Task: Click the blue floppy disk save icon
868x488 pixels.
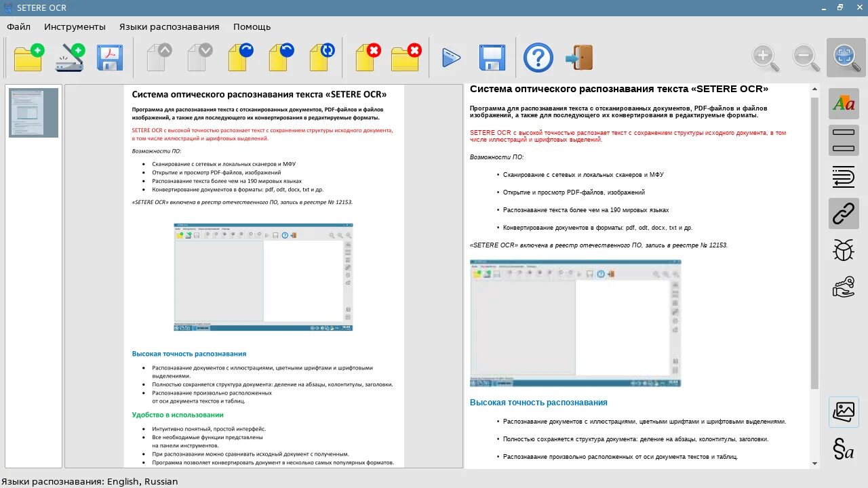Action: coord(492,58)
